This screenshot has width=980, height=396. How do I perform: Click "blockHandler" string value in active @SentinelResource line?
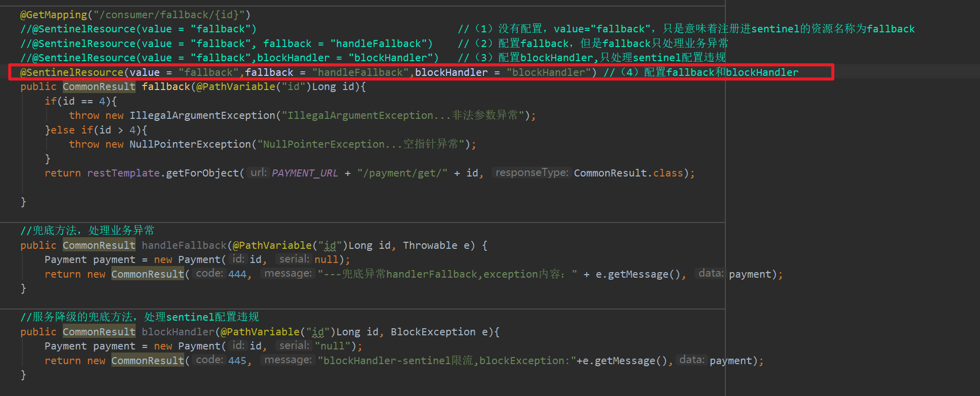pos(549,72)
